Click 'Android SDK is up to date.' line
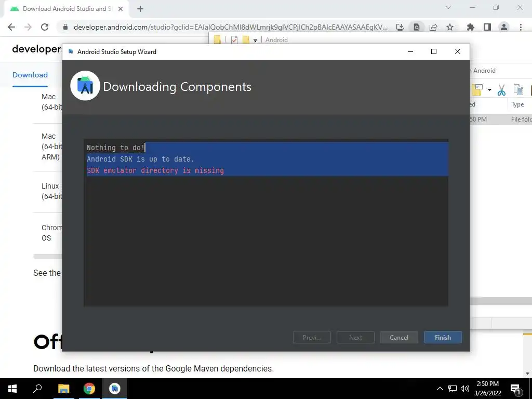 (140, 159)
